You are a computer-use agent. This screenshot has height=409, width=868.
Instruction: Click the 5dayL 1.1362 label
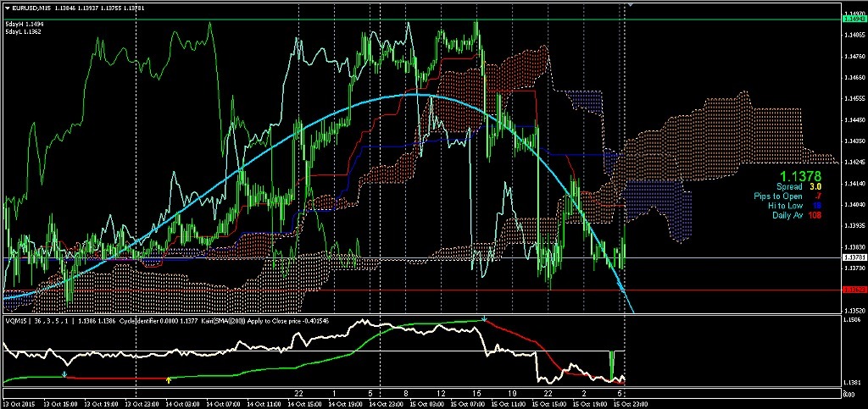click(x=25, y=32)
